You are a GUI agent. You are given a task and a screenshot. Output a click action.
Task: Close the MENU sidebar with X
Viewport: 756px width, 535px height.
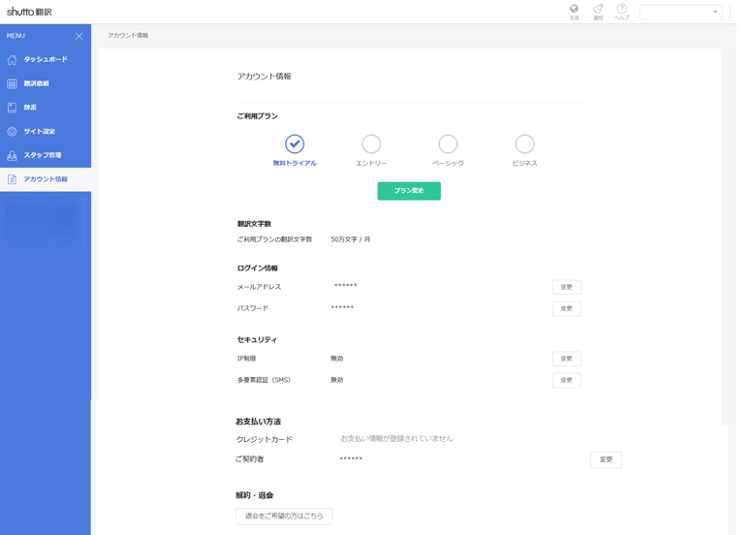[x=79, y=36]
